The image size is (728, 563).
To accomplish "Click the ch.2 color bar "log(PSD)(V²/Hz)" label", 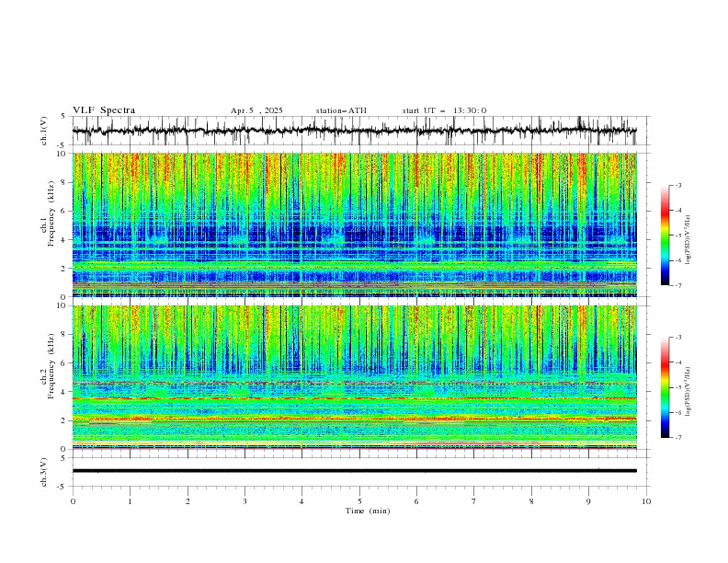I will pyautogui.click(x=688, y=391).
